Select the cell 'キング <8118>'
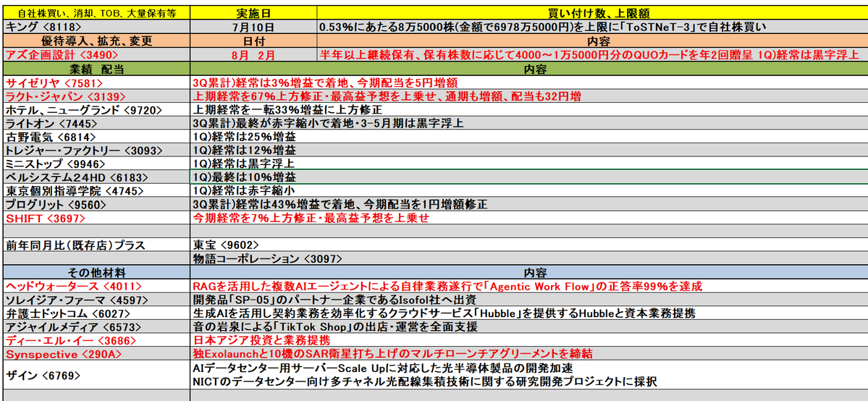 tap(97, 26)
